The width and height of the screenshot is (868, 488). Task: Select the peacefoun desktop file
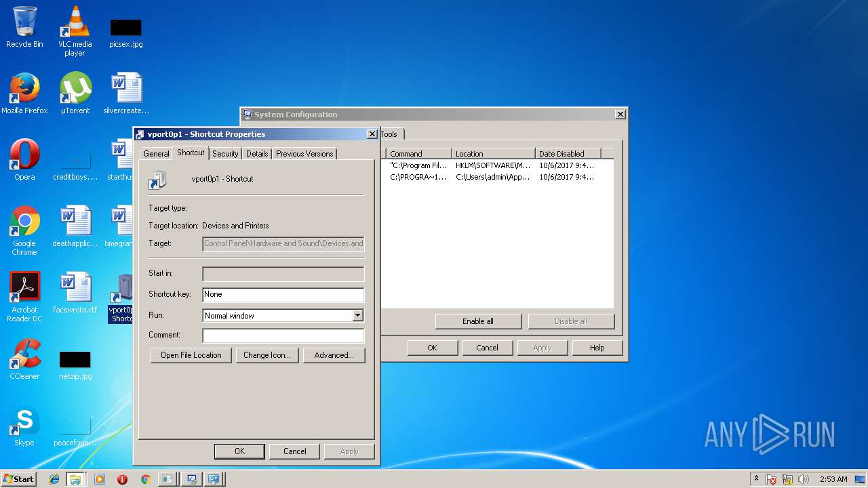point(75,431)
